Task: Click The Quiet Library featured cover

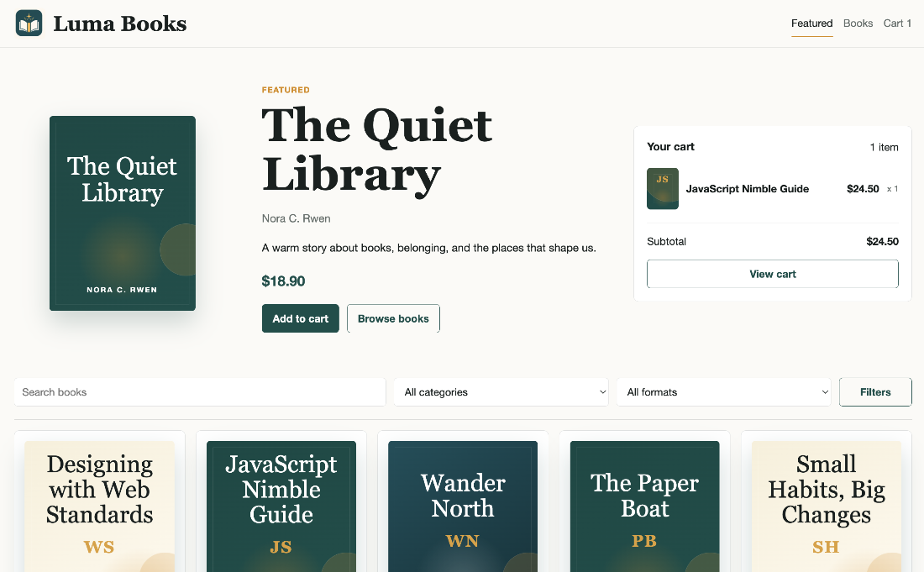Action: (x=123, y=213)
